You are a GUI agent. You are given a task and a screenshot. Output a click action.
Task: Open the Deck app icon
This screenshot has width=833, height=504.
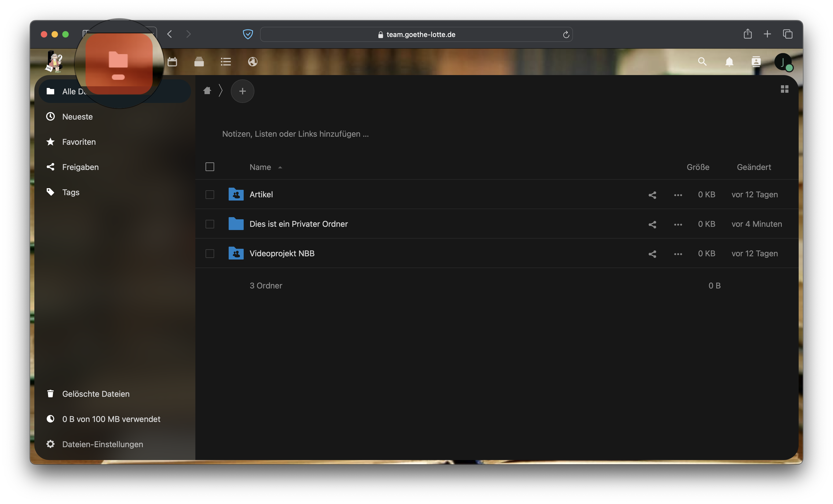click(199, 62)
